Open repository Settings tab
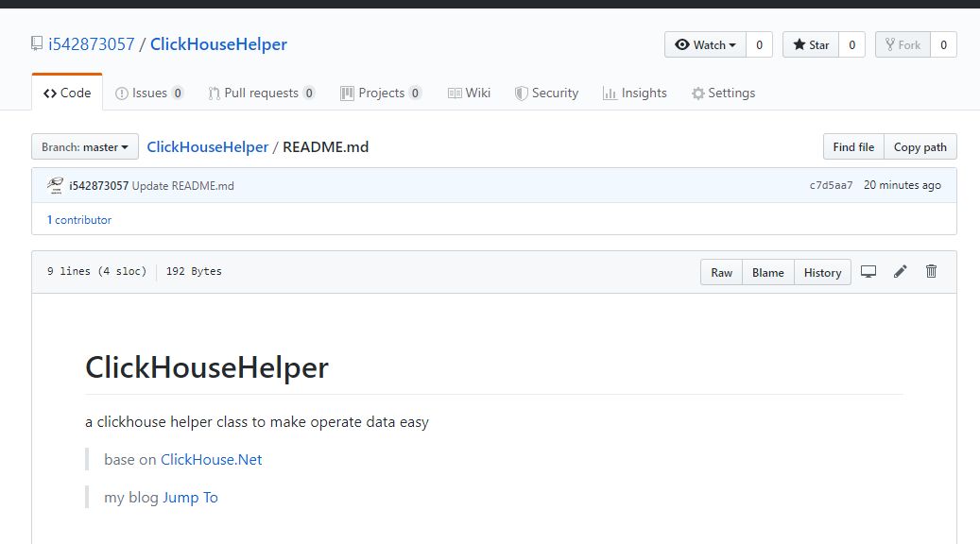Viewport: 980px width, 544px height. (723, 93)
